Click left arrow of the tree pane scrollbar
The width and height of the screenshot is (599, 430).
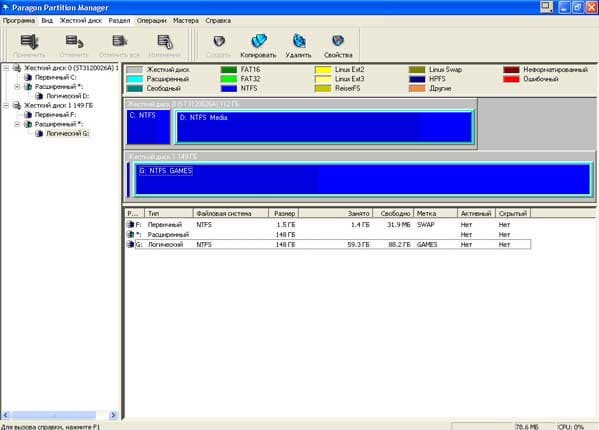[x=6, y=415]
